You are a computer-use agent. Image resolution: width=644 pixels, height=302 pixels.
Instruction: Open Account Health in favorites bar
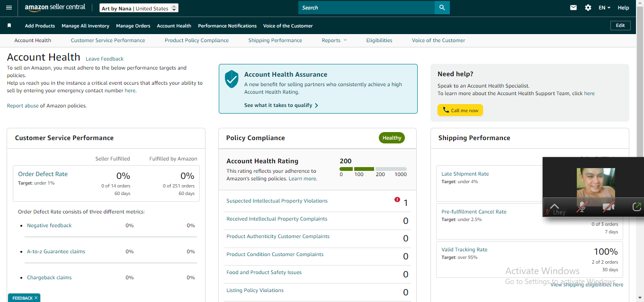(x=174, y=26)
